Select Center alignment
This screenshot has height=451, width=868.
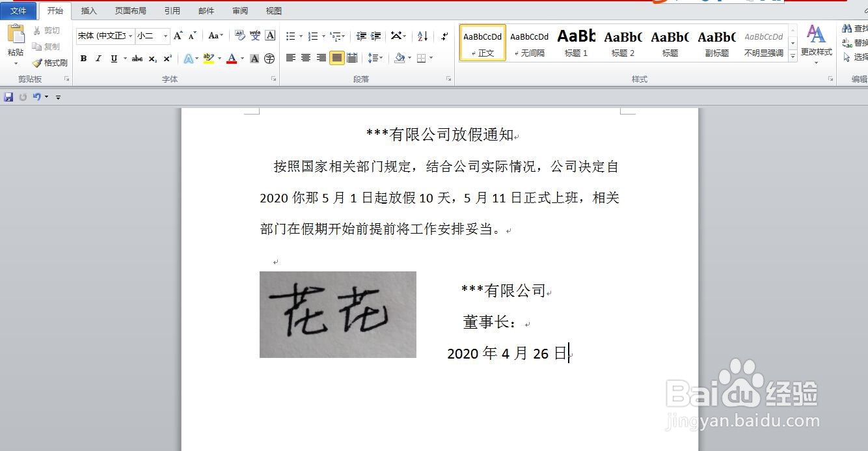point(306,59)
